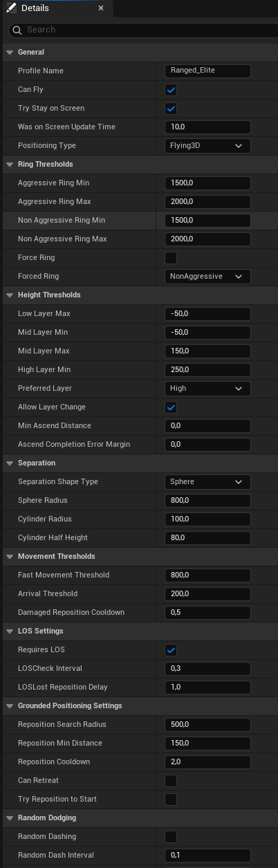Image resolution: width=278 pixels, height=868 pixels.
Task: Click the Non Aggressive Ring Max value
Action: 207,239
